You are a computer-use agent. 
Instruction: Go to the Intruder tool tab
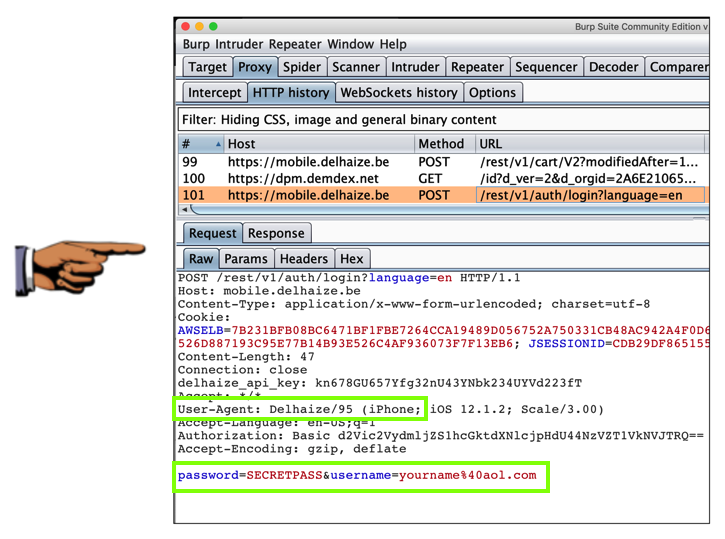click(415, 67)
